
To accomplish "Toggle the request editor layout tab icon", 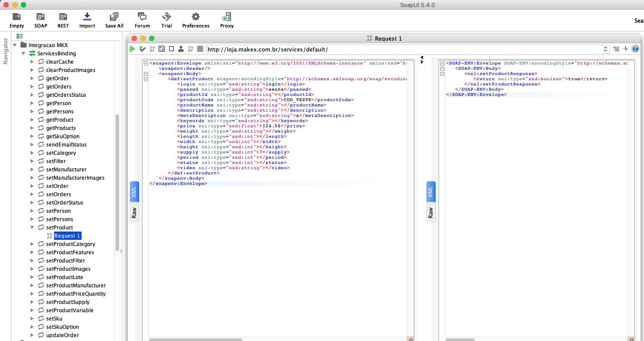I will click(616, 49).
